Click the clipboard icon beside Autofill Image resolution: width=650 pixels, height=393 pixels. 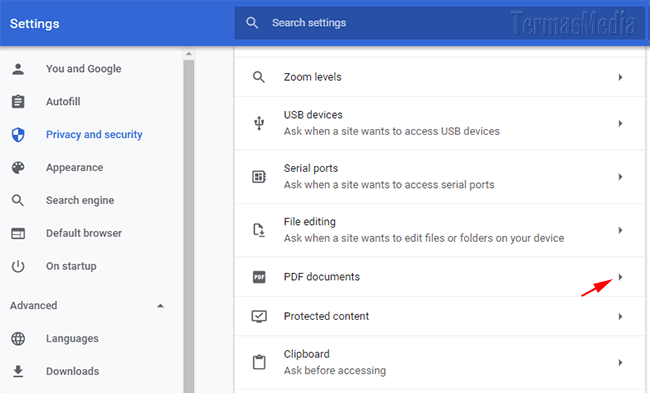tap(18, 102)
